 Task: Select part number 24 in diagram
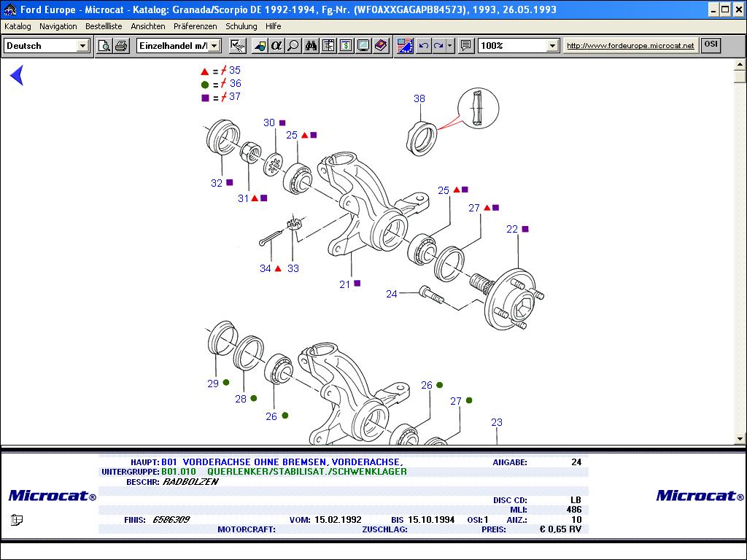(392, 295)
